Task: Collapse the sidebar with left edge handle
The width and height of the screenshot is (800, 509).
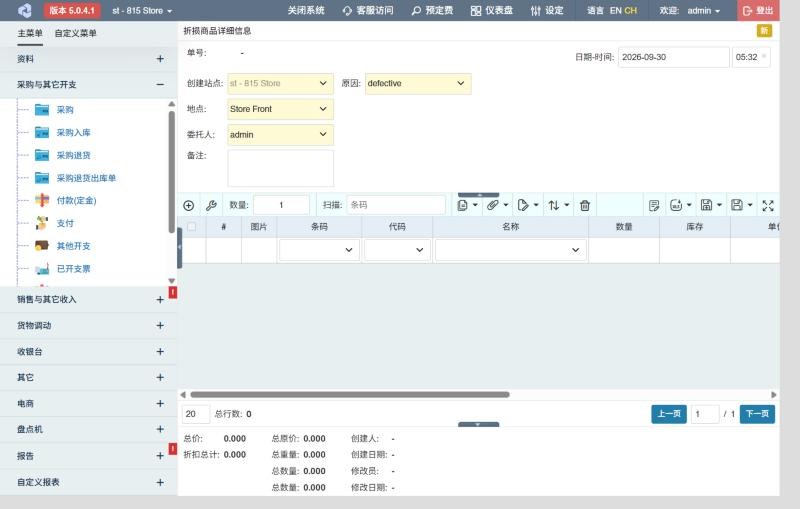Action: coord(180,248)
